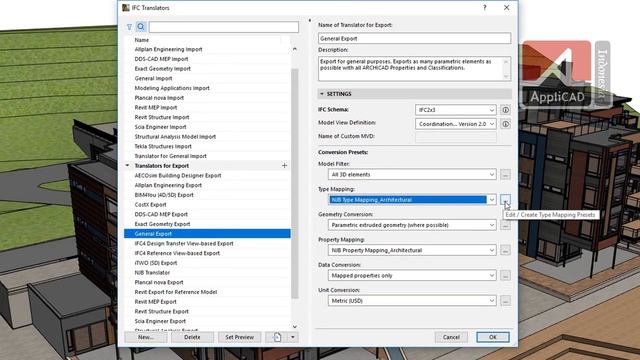Select Tekla Structures Import translator
Screen dimensions: 640x360
coord(207,146)
